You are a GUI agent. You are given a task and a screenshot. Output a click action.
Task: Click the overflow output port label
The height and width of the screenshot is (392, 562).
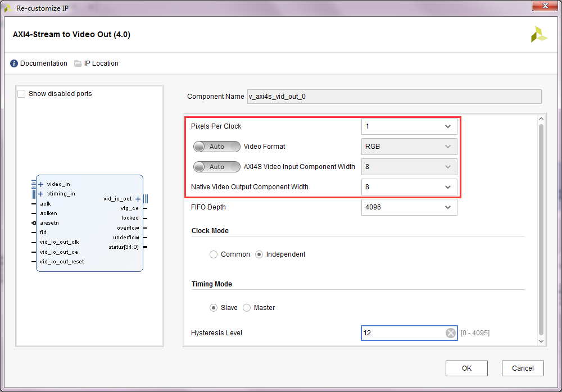(128, 228)
